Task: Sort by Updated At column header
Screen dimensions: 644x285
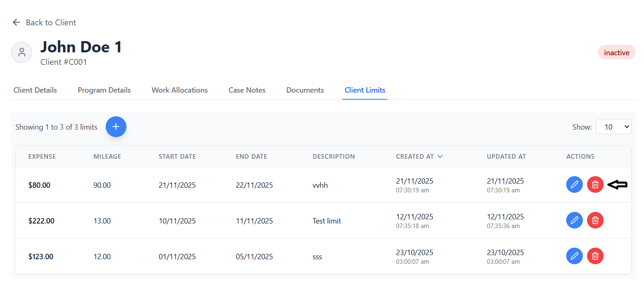Action: pos(506,157)
